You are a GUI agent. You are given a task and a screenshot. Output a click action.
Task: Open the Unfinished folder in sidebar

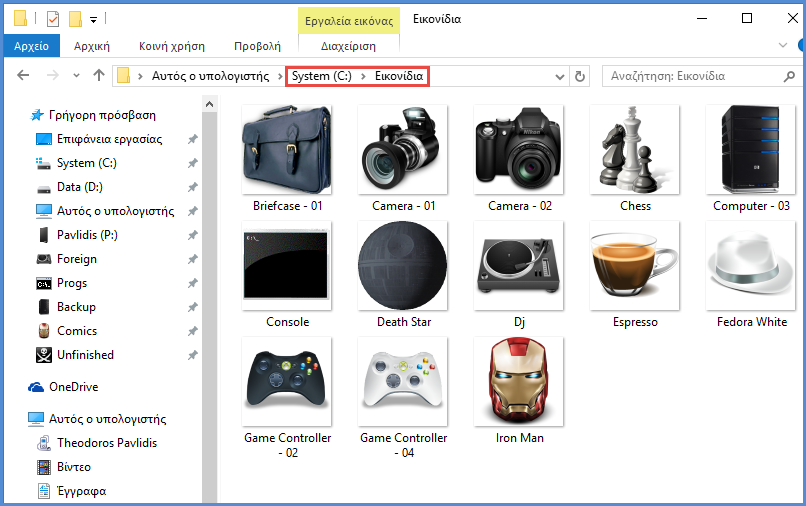pos(85,355)
